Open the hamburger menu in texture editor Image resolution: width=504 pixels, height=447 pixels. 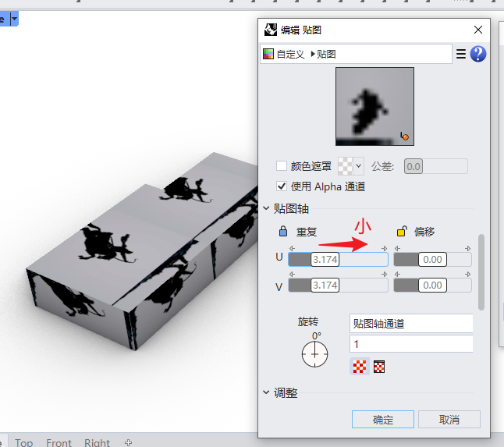click(x=461, y=54)
